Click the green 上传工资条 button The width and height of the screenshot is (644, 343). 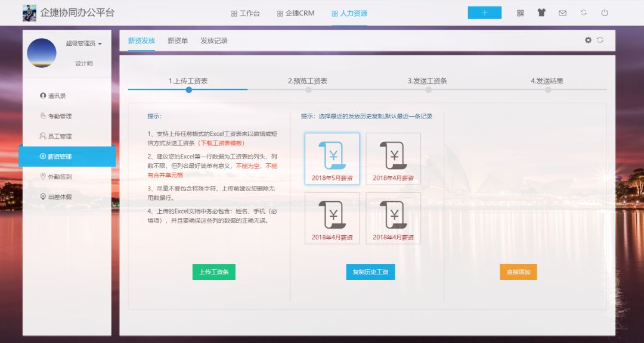pyautogui.click(x=214, y=272)
